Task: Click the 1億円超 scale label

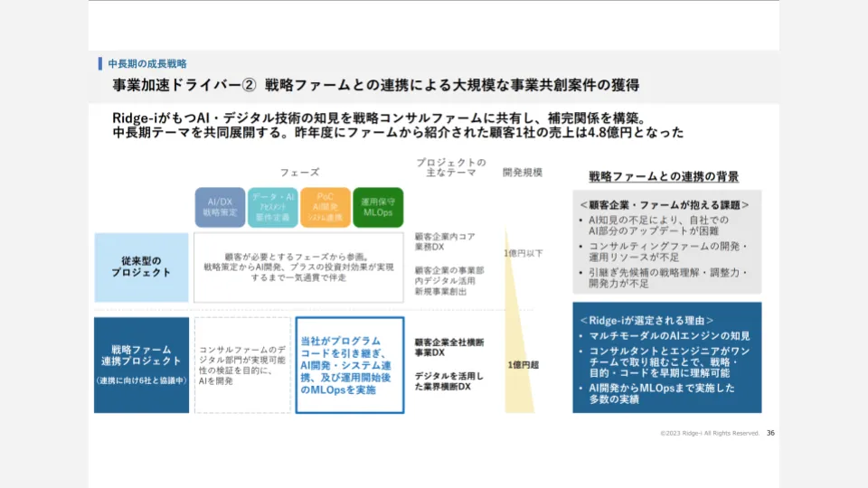Action: coord(524,364)
